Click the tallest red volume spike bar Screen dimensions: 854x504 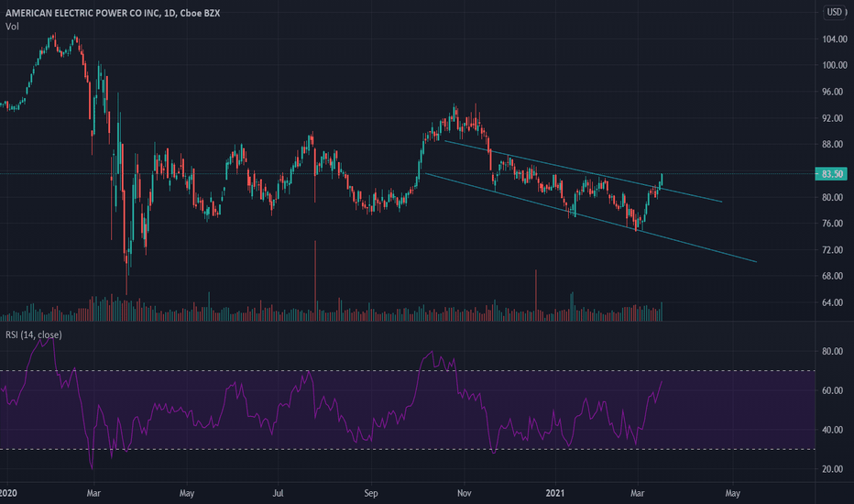[x=315, y=280]
